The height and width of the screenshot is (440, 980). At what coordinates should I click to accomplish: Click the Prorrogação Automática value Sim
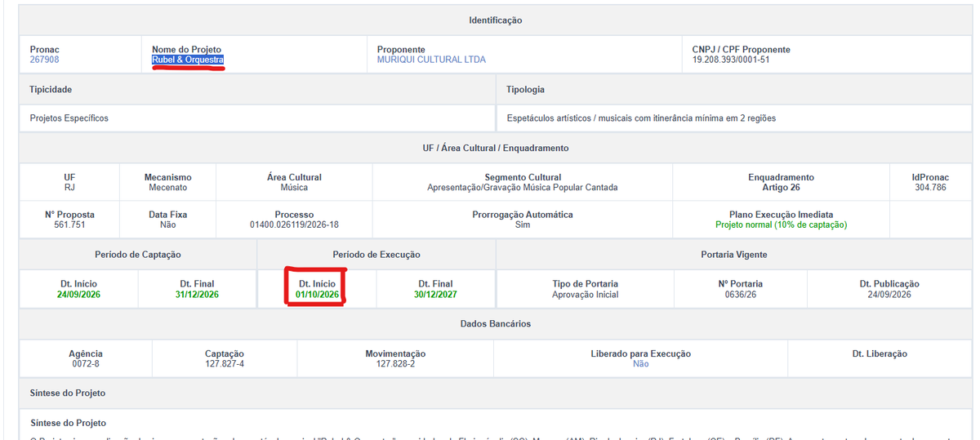pyautogui.click(x=523, y=224)
